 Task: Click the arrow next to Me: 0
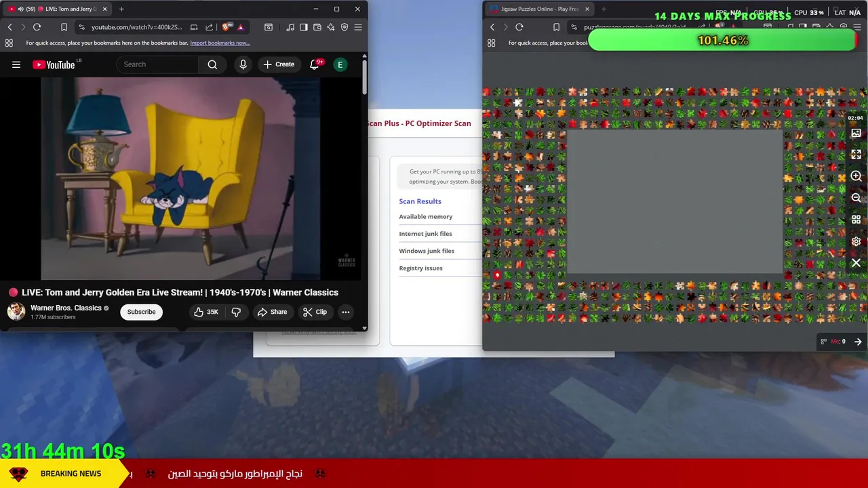click(858, 342)
